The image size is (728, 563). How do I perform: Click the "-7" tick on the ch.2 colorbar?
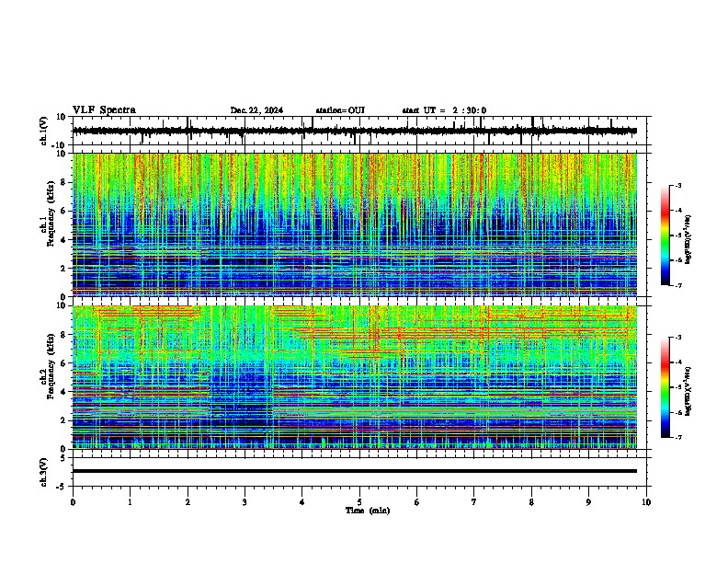pos(677,438)
